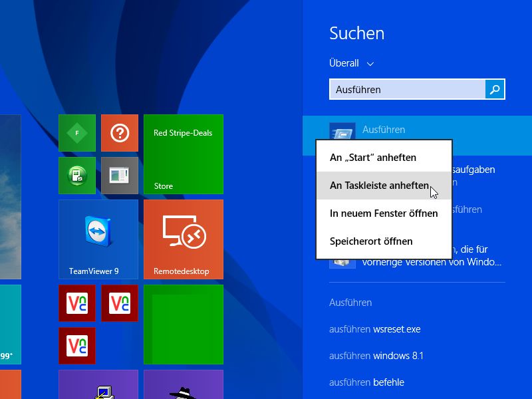Viewport: 532px width, 399px height.
Task: Open the small green F tile
Action: [77, 133]
